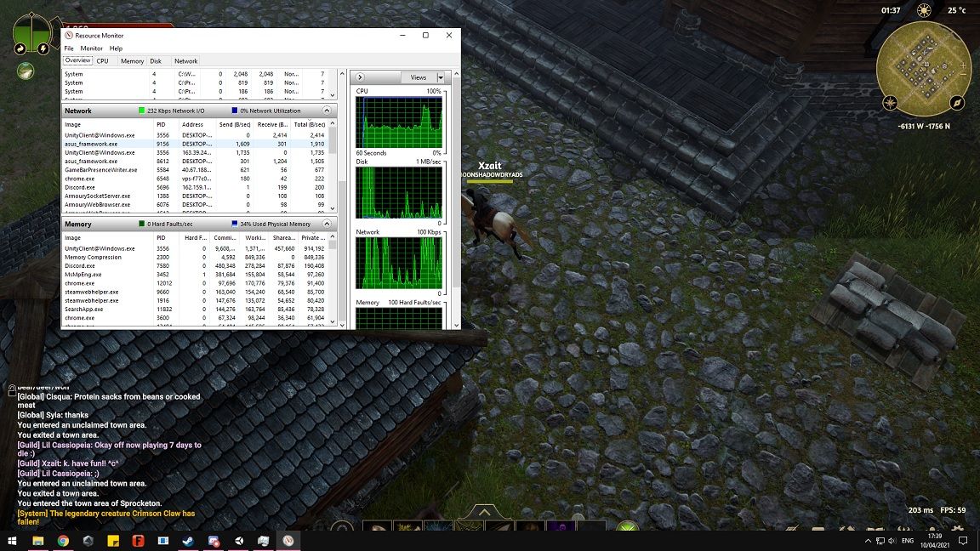Screen dimensions: 980x551
Task: Open the film strip app on taskbar
Action: point(163,541)
